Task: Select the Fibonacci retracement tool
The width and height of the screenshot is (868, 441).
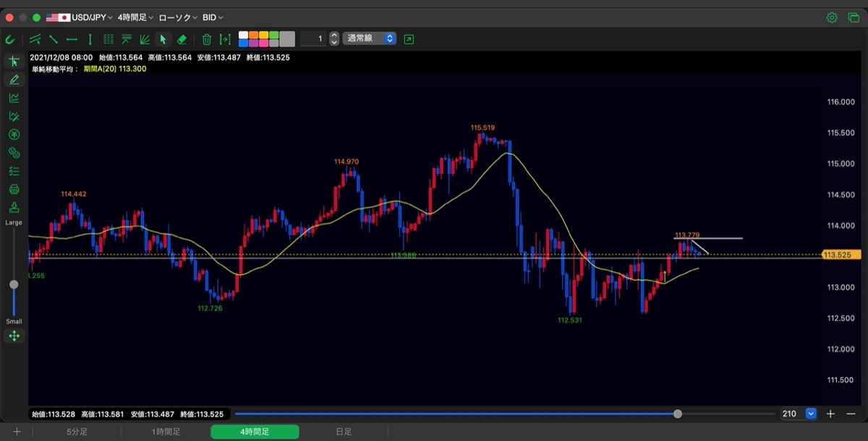Action: 127,39
